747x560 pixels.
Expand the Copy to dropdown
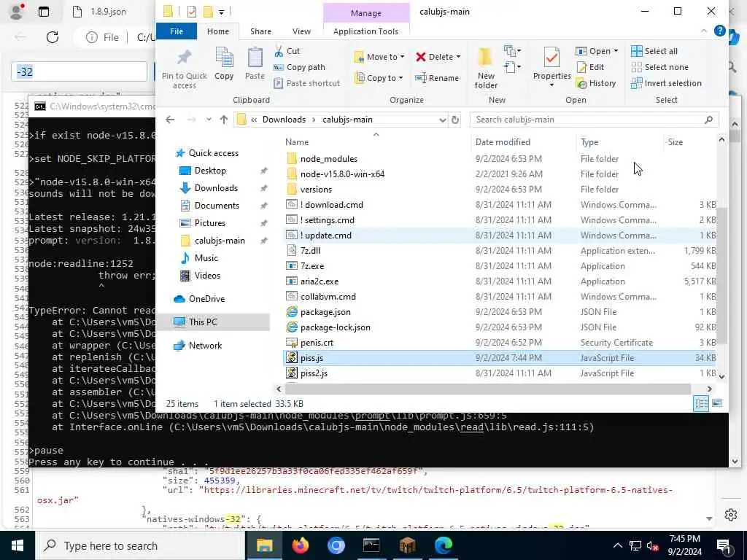pyautogui.click(x=400, y=77)
